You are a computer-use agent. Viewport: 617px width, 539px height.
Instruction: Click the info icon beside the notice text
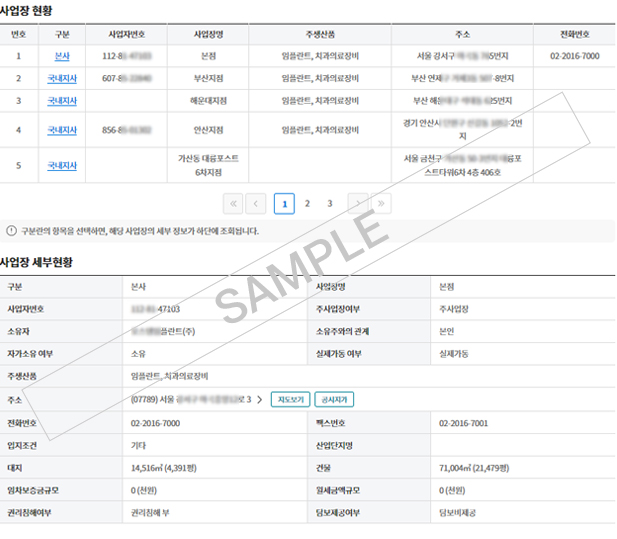pyautogui.click(x=11, y=231)
